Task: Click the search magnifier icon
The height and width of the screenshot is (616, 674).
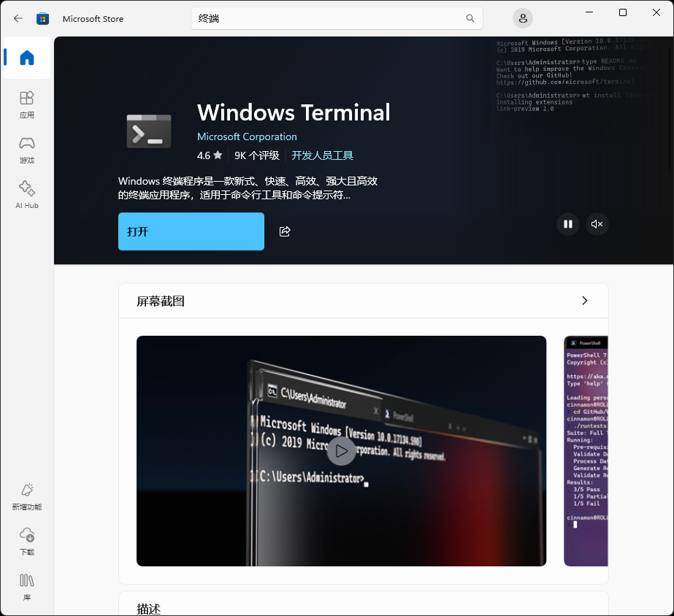Action: pyautogui.click(x=470, y=18)
